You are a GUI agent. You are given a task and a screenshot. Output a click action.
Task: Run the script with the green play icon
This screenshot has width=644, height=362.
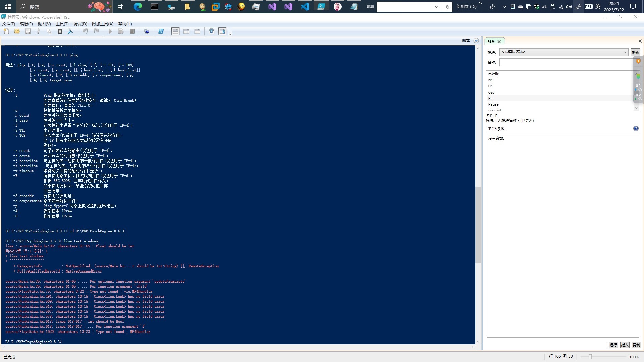[x=110, y=31]
